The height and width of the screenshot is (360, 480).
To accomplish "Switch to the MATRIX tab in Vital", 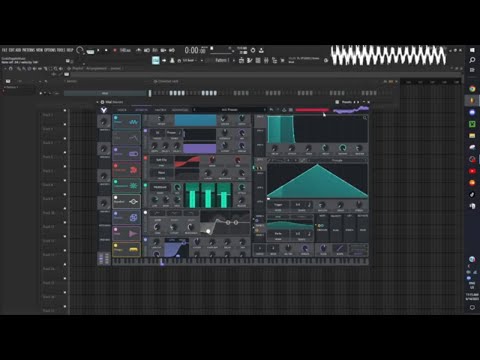I will (160, 110).
